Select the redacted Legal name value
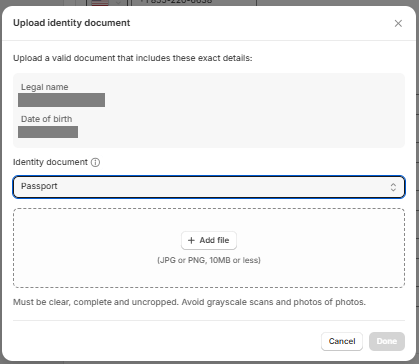 [61, 100]
